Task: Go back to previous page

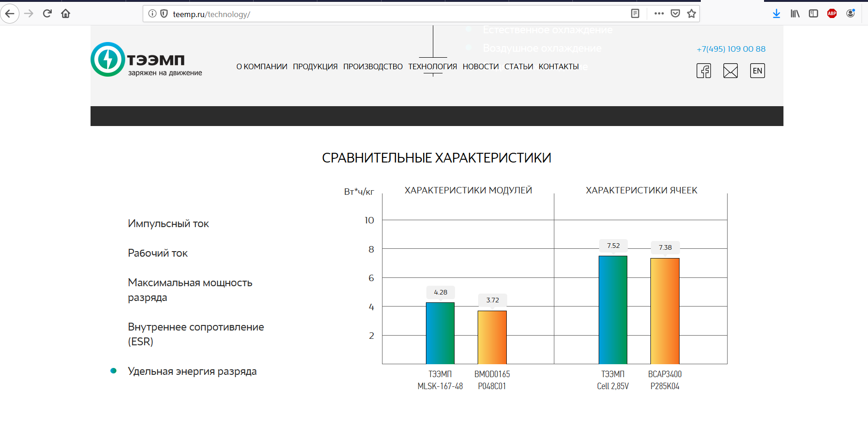Action: [x=10, y=13]
